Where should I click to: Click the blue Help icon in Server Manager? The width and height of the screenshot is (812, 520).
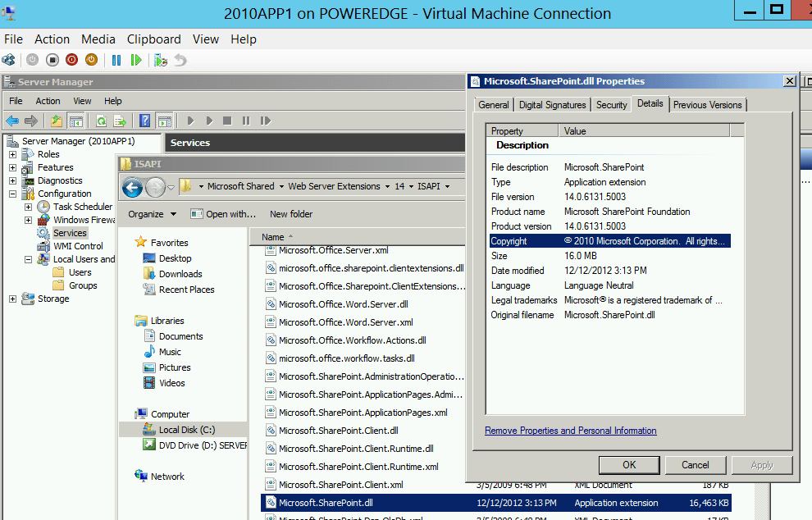145,121
